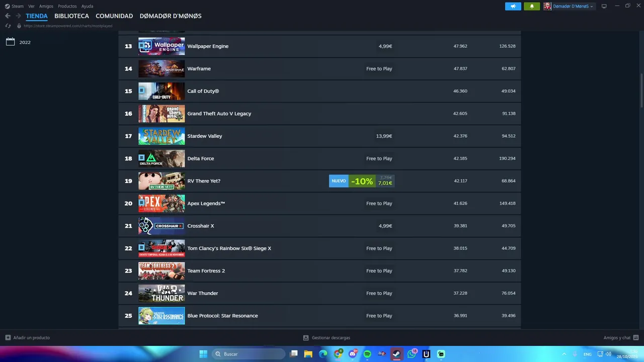Viewport: 644px width, 362px height.
Task: Open the Productos menu
Action: (x=67, y=6)
